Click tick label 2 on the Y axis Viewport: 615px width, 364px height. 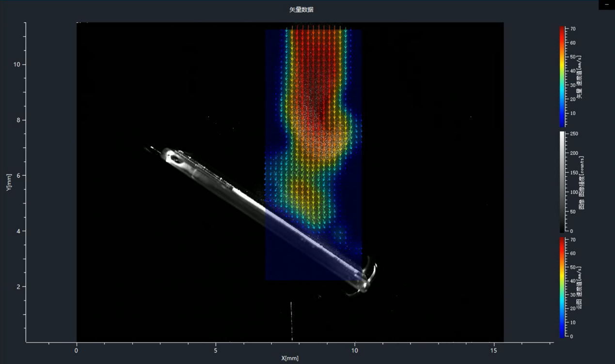(18, 287)
